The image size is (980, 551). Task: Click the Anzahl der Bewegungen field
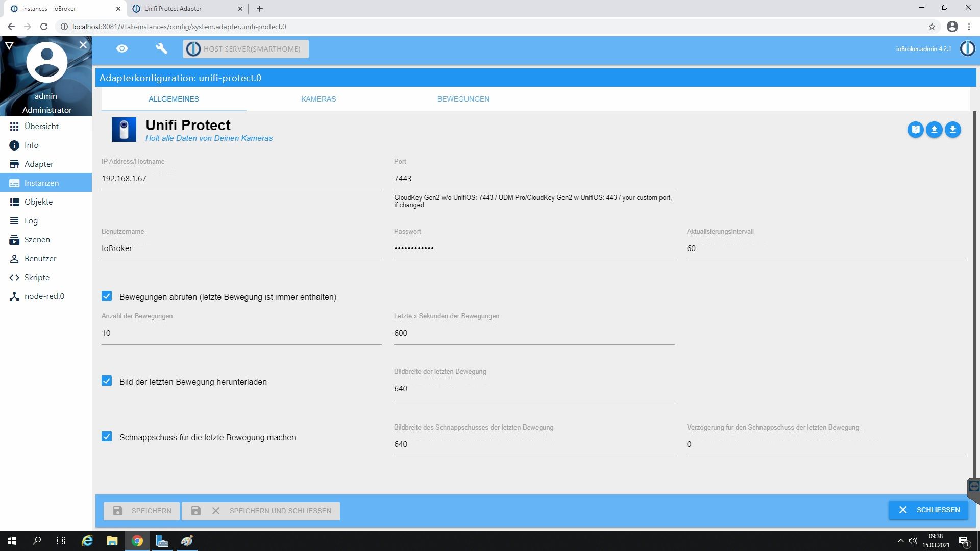tap(241, 333)
